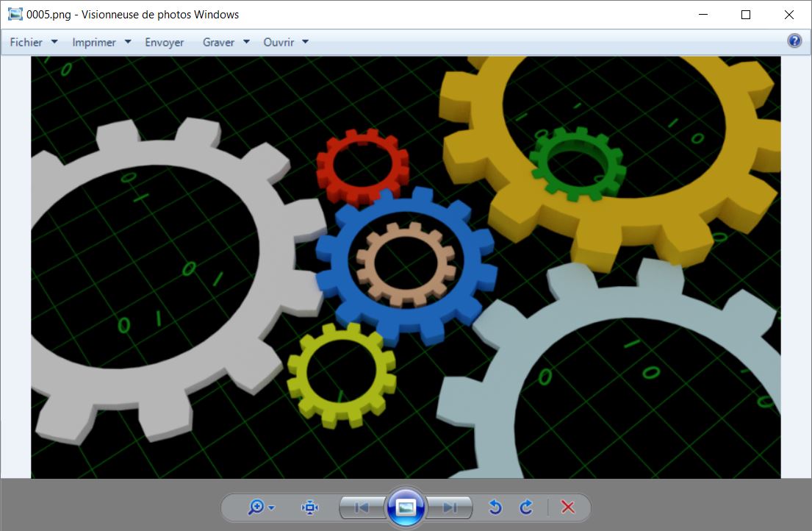The width and height of the screenshot is (812, 531).
Task: Open the Ouvrir menu
Action: point(279,43)
